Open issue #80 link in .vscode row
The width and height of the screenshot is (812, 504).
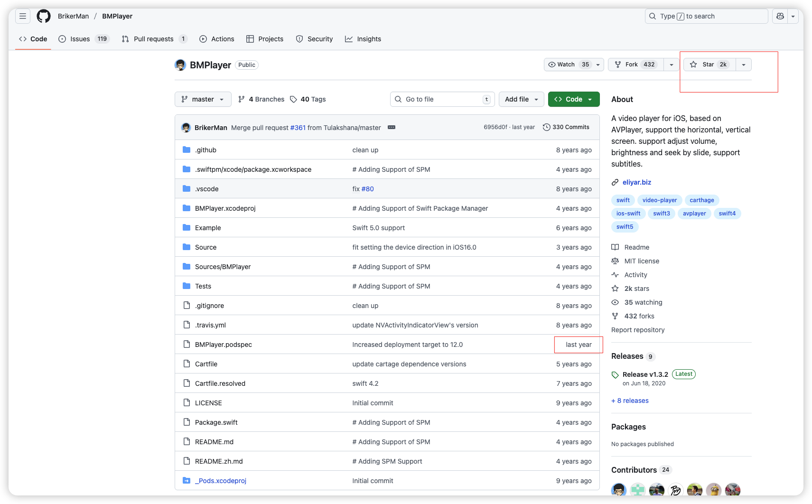coord(368,189)
